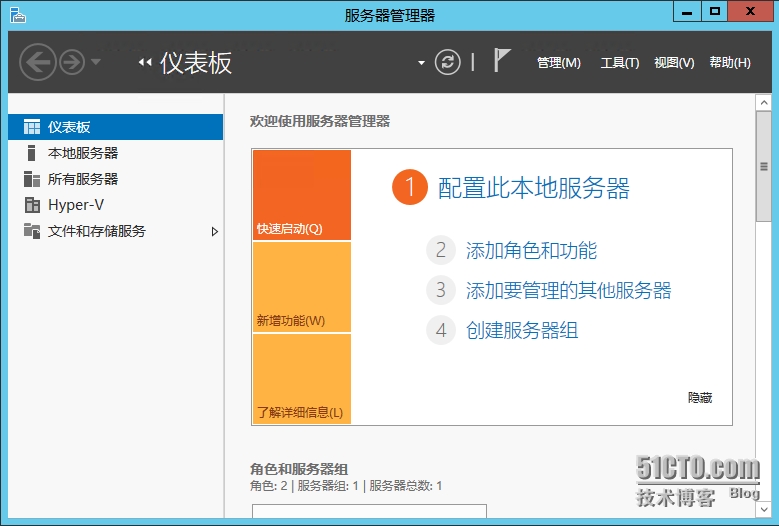Viewport: 779px width, 526px height.
Task: Open the 帮助(H) menu
Action: pyautogui.click(x=730, y=63)
